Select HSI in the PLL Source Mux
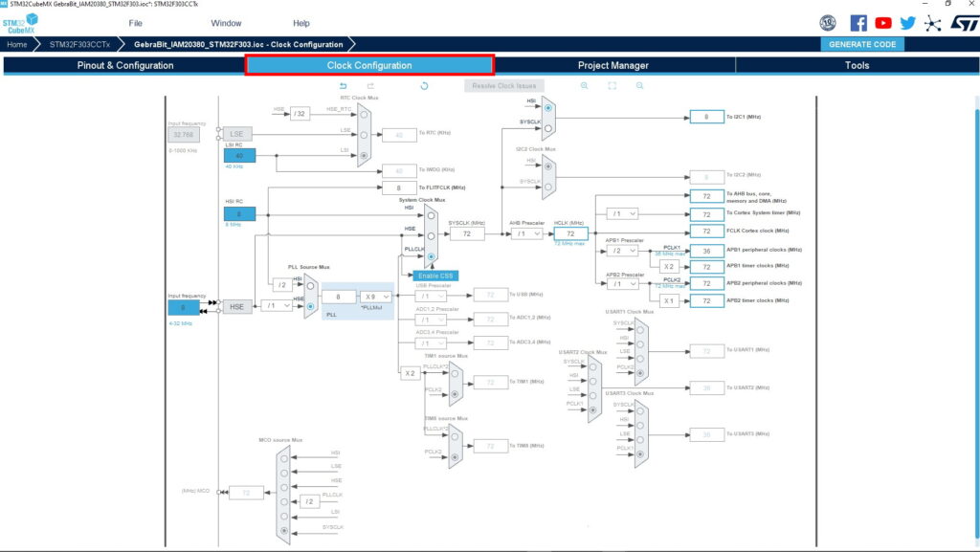Image resolution: width=980 pixels, height=552 pixels. pos(310,286)
